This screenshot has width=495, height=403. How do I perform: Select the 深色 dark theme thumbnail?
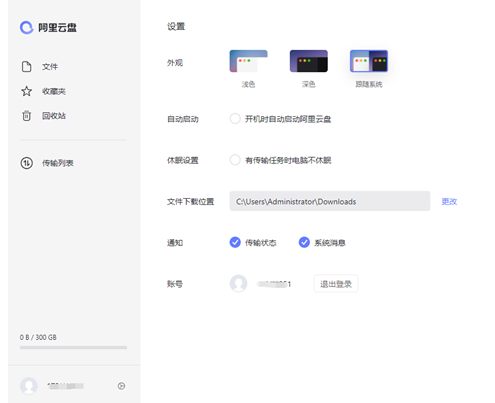click(x=309, y=61)
